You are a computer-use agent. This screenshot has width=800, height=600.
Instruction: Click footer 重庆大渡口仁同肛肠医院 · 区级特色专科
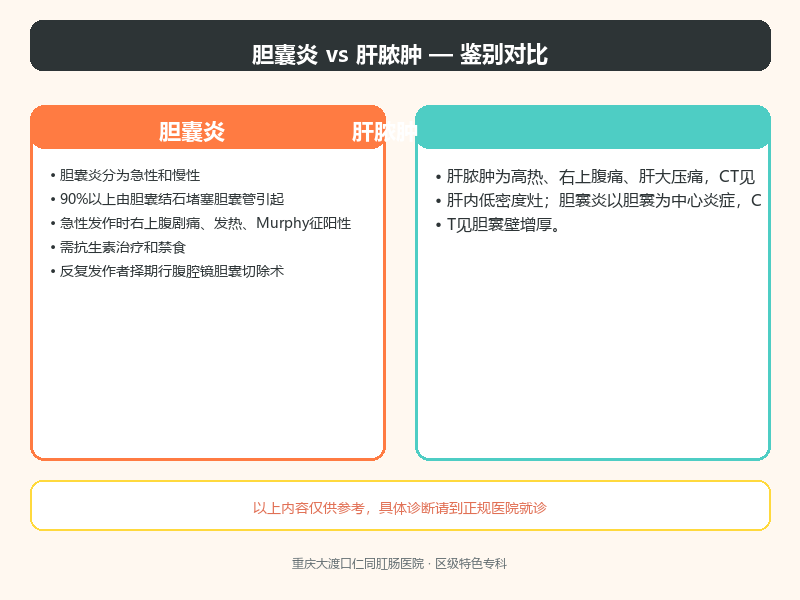point(399,564)
